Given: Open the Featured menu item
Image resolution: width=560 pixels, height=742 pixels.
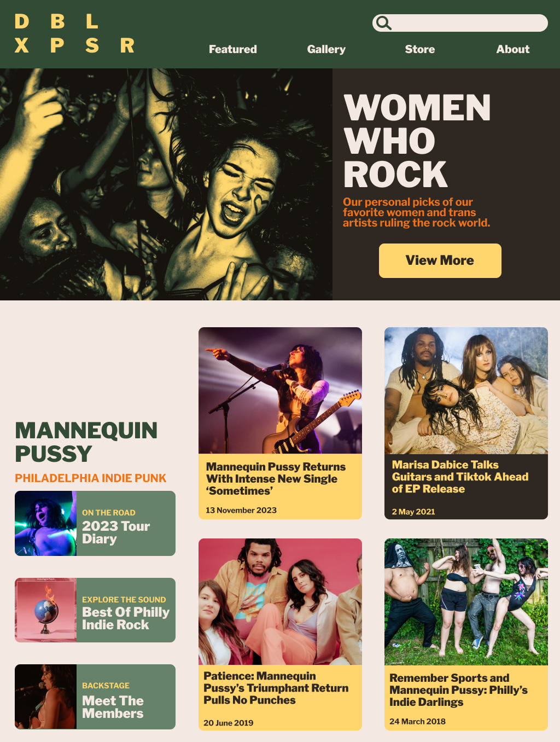Looking at the screenshot, I should [x=233, y=49].
